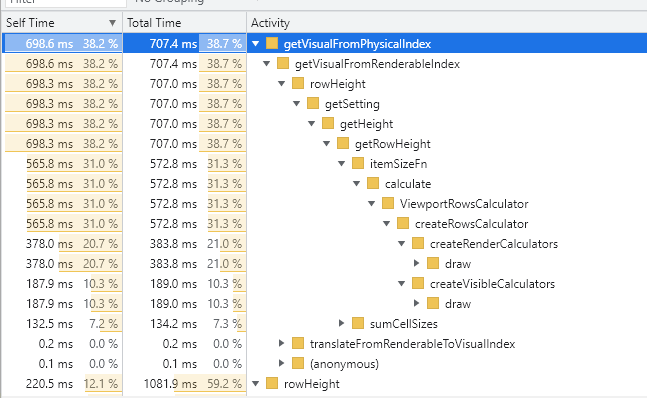Click the itemSizeFn scripting color square

point(358,163)
